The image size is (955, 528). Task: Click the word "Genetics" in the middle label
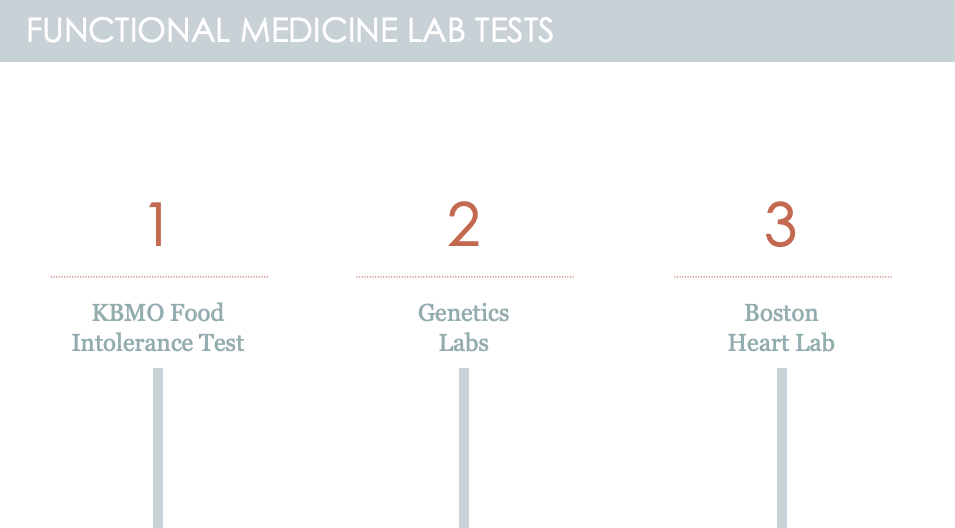[x=464, y=313]
